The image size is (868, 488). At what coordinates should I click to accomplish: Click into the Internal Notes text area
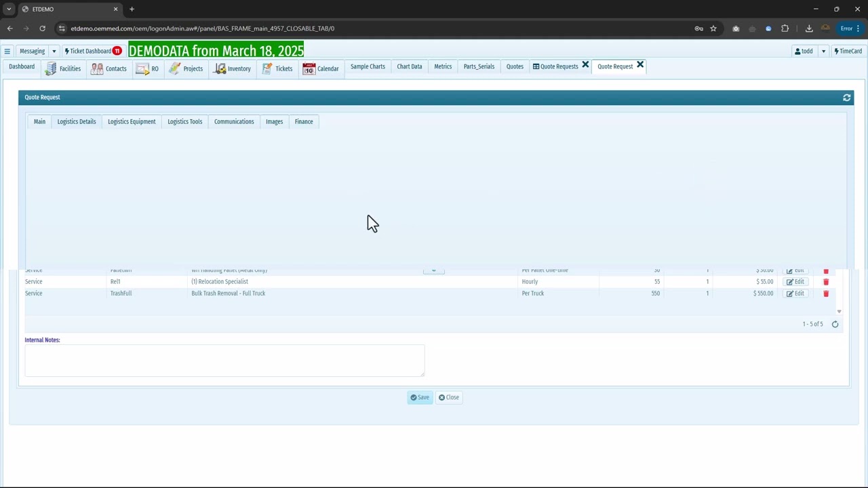[224, 361]
